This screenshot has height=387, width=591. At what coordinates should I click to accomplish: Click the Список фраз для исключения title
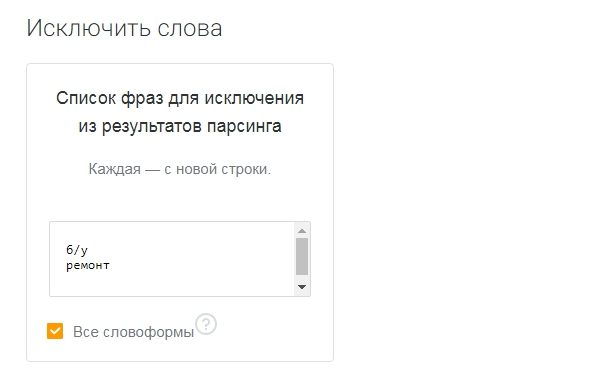point(180,98)
